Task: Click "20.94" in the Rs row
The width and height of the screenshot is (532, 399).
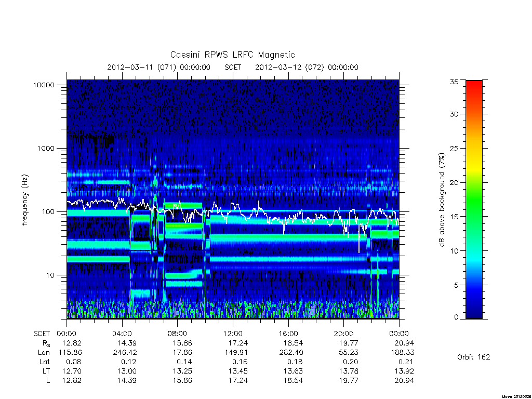Action: pos(404,343)
